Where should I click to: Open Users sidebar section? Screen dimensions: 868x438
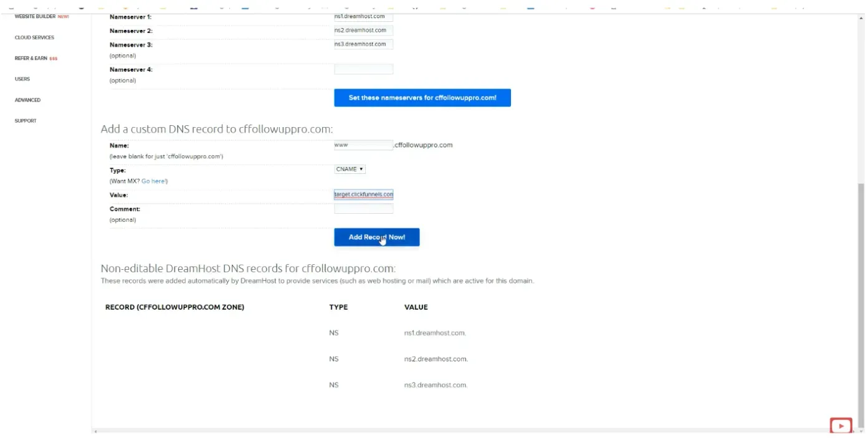point(22,79)
